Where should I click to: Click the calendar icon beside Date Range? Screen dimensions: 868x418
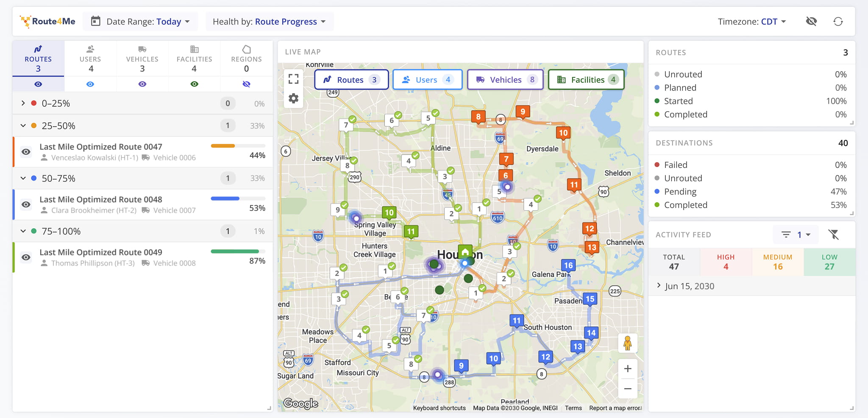tap(96, 21)
